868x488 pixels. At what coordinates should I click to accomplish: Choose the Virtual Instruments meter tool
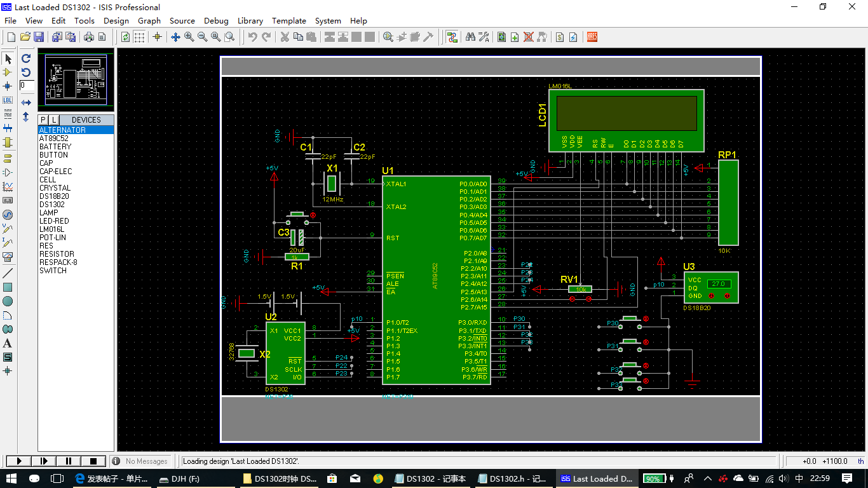(x=8, y=257)
